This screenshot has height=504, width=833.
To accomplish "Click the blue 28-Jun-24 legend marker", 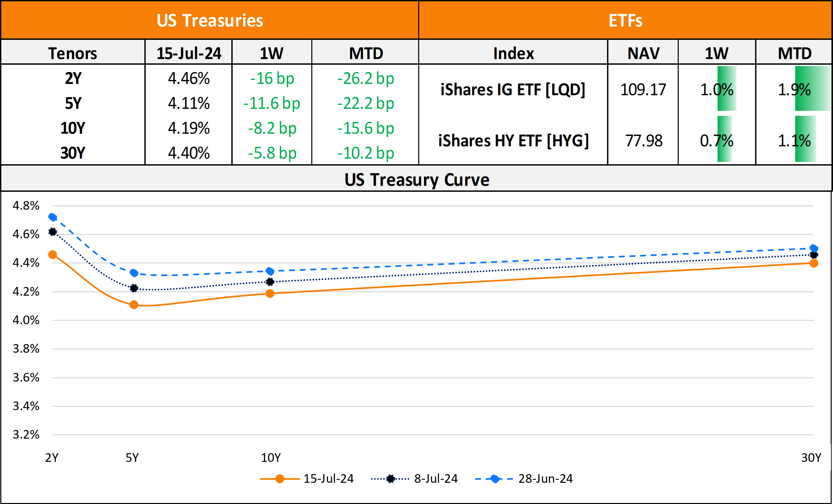I will [x=494, y=479].
